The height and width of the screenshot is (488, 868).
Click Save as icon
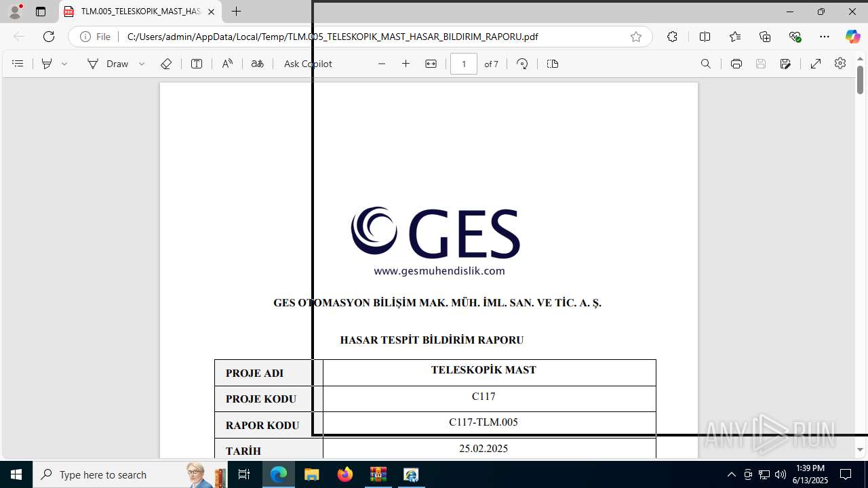[785, 64]
